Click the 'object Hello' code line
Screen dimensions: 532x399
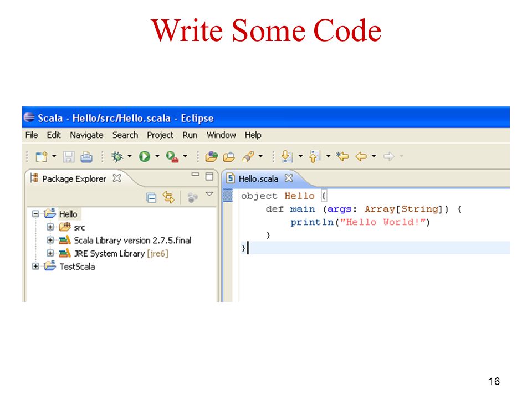[284, 196]
